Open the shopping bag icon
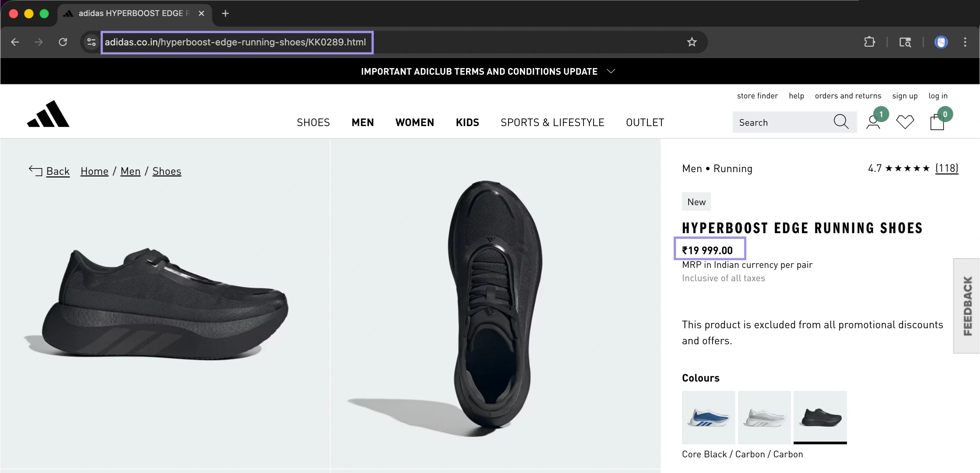980x473 pixels. tap(937, 122)
